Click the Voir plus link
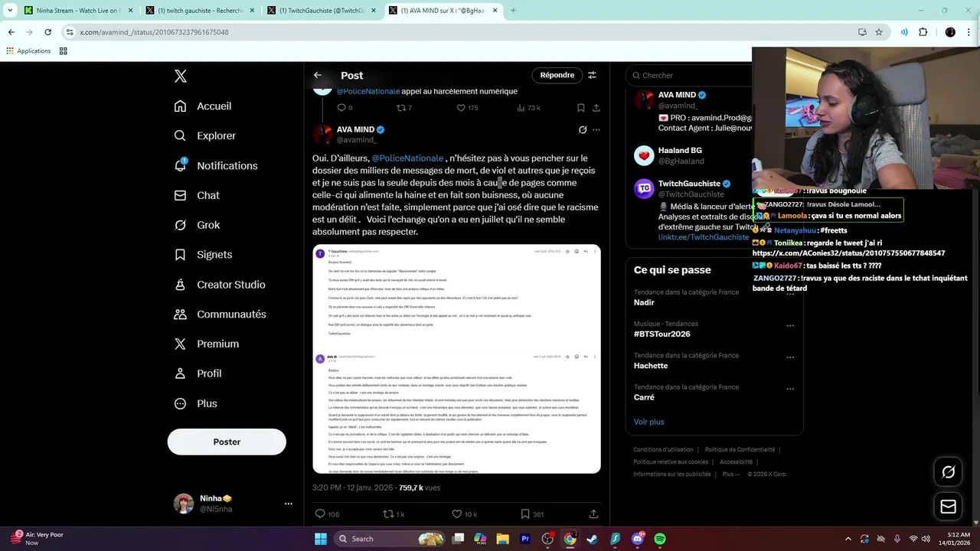 [x=648, y=422]
